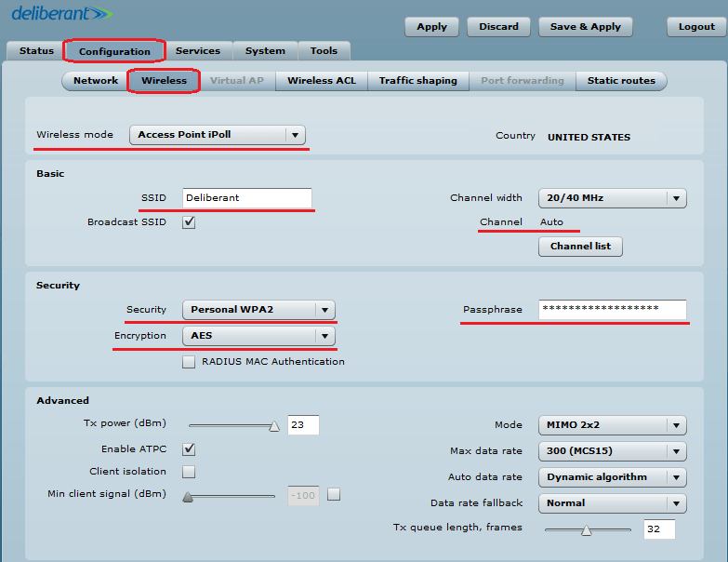Open the Max data rate dropdown

click(613, 451)
